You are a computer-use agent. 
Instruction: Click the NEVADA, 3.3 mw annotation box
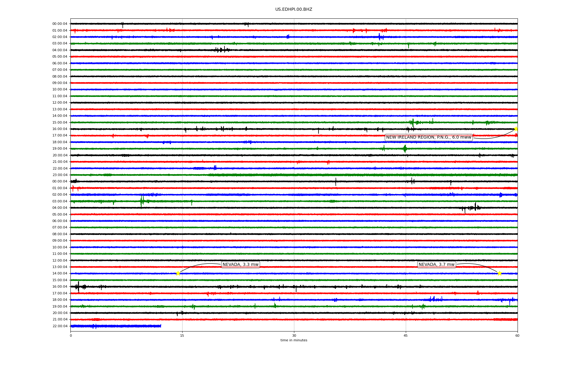[240, 265]
